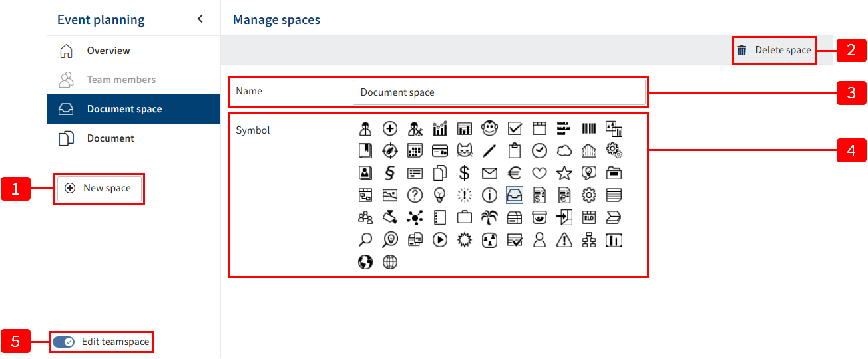The height and width of the screenshot is (359, 868).
Task: Select the monkey face symbol
Action: pos(489,128)
